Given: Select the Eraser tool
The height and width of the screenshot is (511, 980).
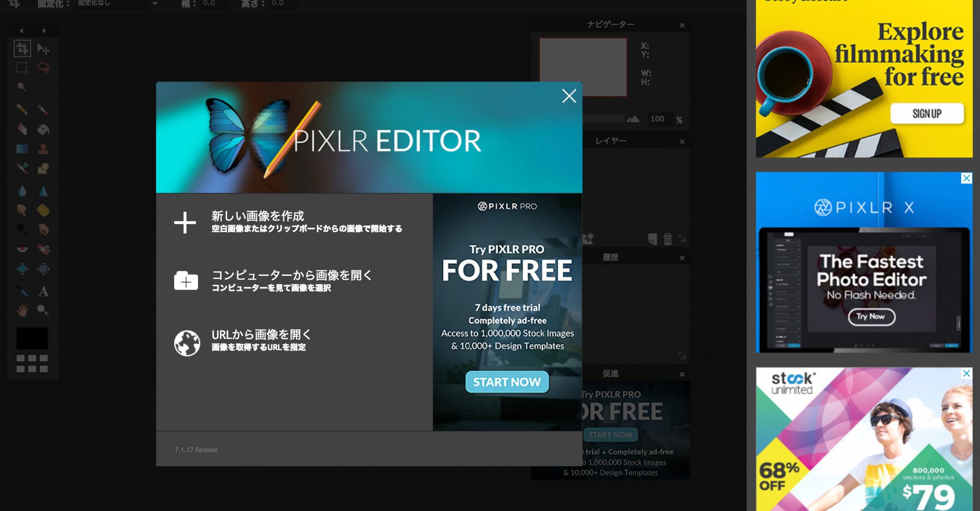Looking at the screenshot, I should pos(22,129).
